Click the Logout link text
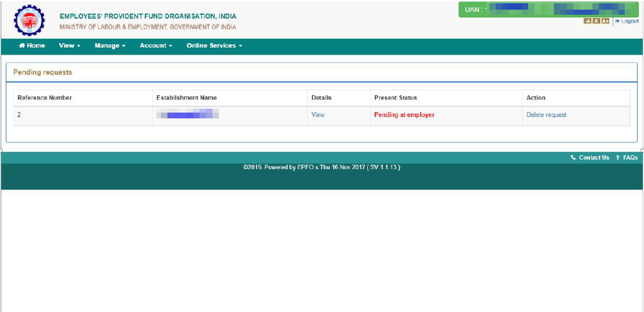 [630, 21]
